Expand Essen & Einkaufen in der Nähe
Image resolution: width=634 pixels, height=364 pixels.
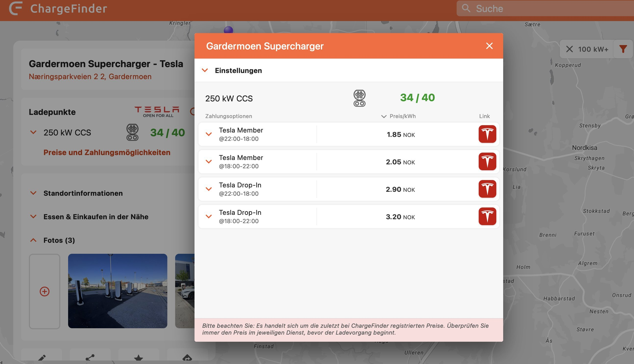tap(96, 217)
